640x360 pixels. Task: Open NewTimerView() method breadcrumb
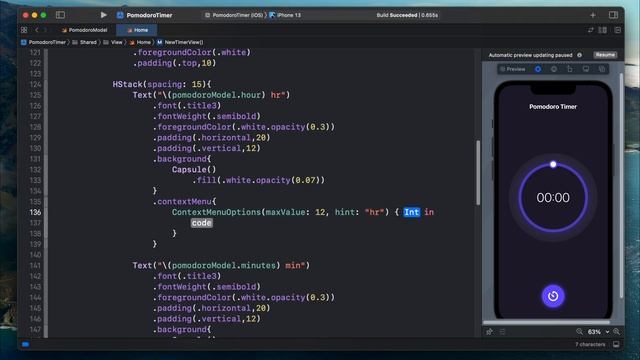point(180,42)
